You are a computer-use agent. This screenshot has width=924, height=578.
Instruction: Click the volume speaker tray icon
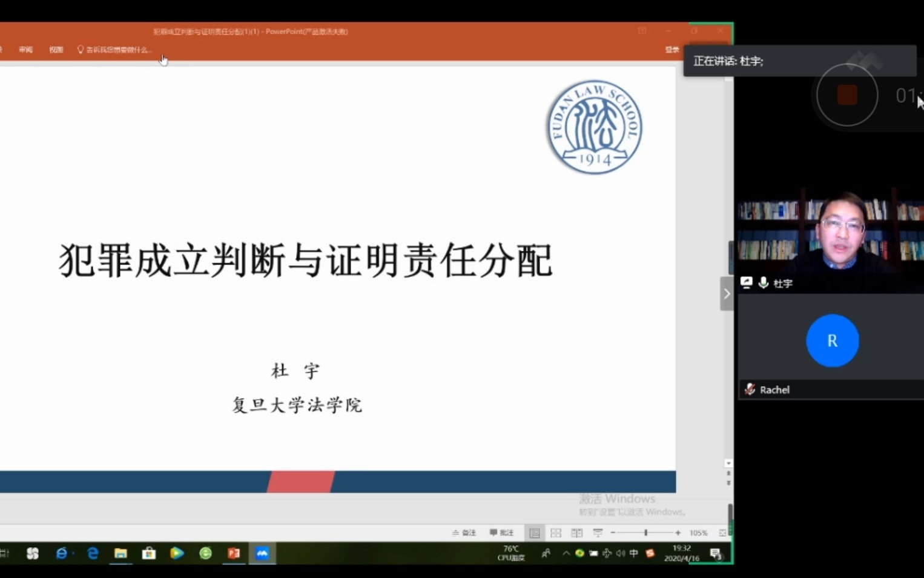(621, 553)
